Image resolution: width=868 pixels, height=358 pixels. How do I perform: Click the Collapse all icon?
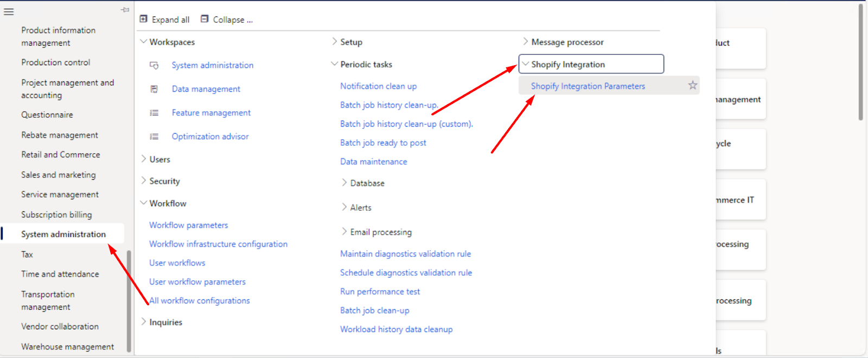click(205, 19)
